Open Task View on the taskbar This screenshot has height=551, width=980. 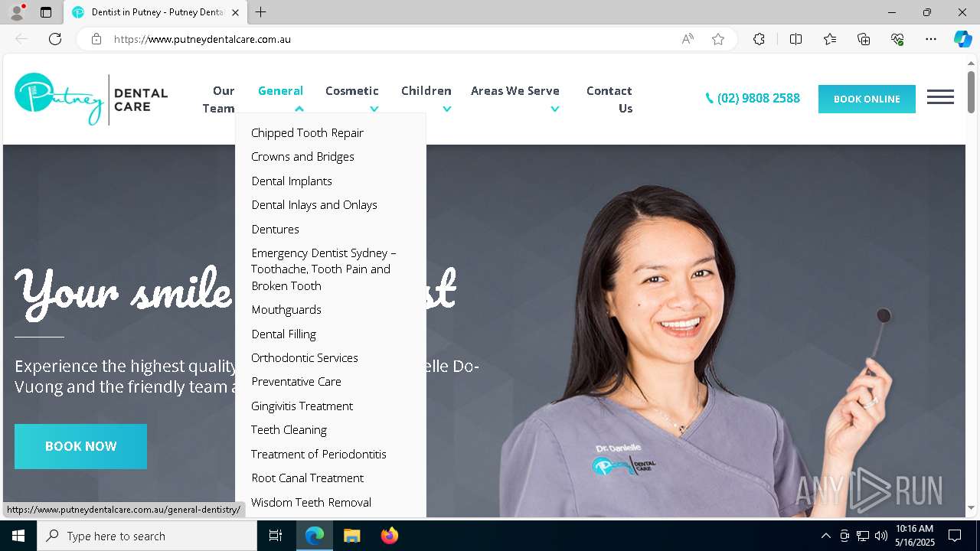(276, 536)
